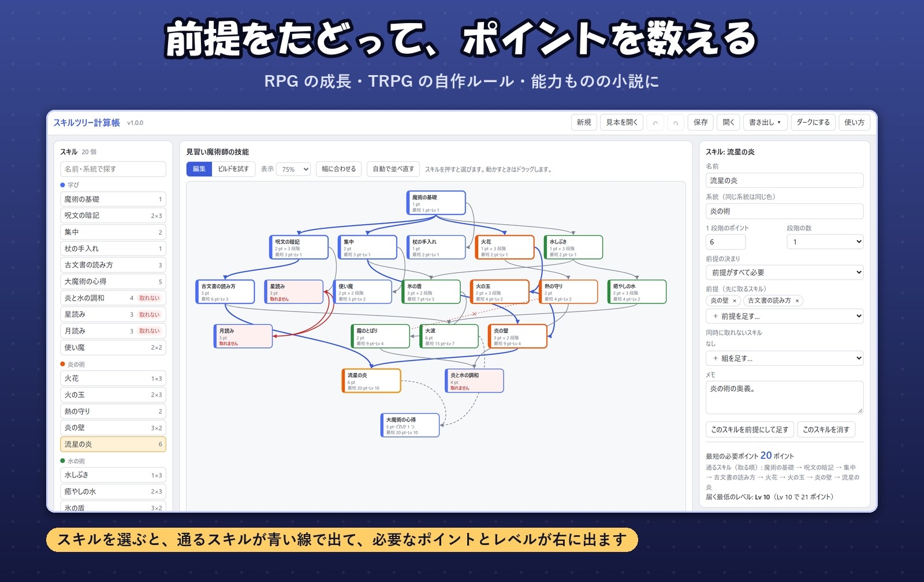Select the 水しぶき node on the canvas
Screen dimensions: 924x582
click(573, 247)
